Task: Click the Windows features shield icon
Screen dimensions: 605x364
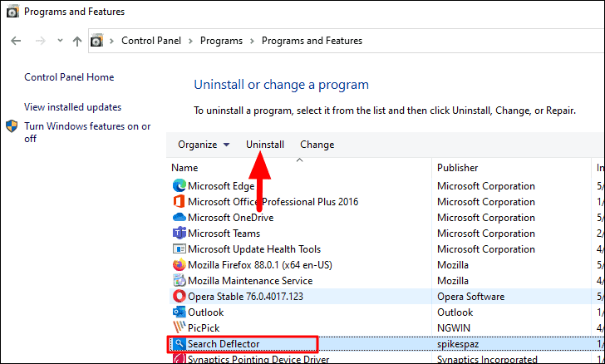Action: coord(12,126)
